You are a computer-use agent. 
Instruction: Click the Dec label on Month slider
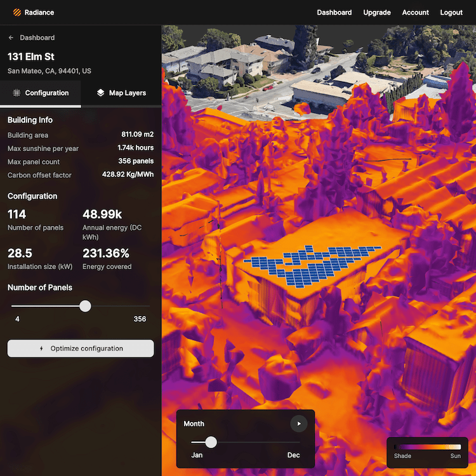[x=293, y=455]
